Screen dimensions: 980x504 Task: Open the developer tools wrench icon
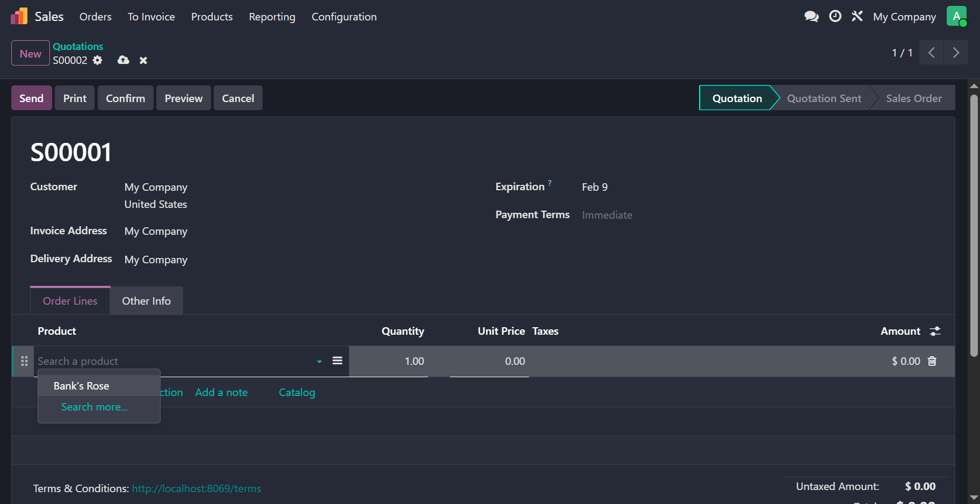pyautogui.click(x=857, y=16)
